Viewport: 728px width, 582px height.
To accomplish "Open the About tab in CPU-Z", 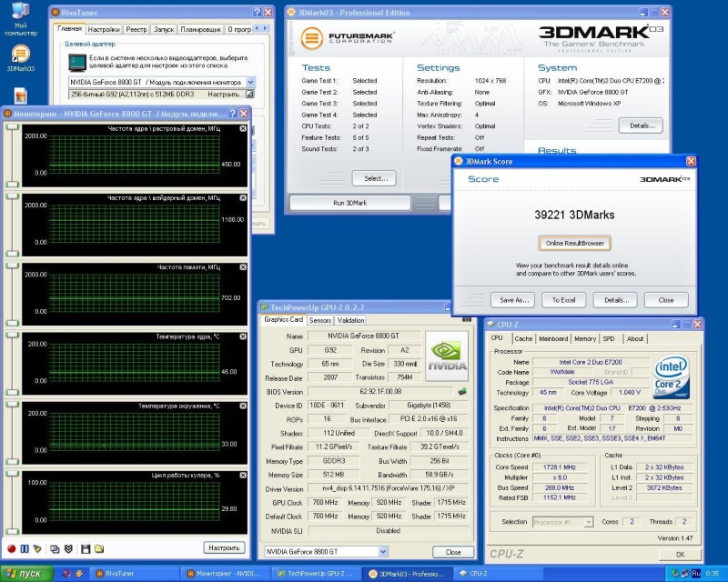I will pos(635,339).
